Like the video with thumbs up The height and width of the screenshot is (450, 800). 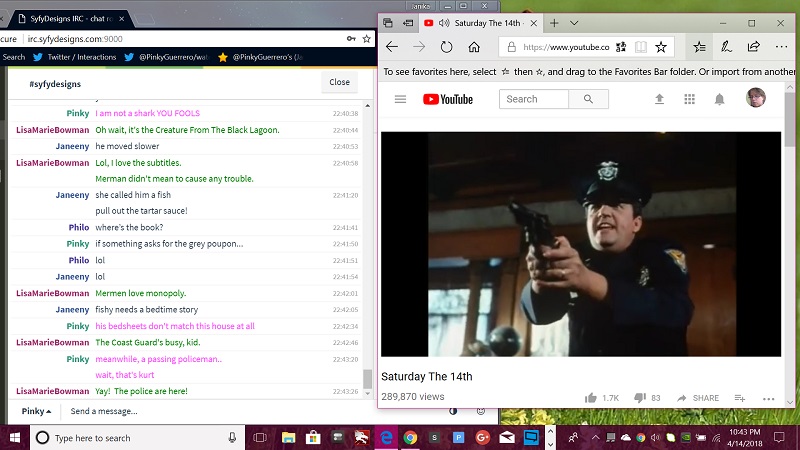click(x=591, y=398)
